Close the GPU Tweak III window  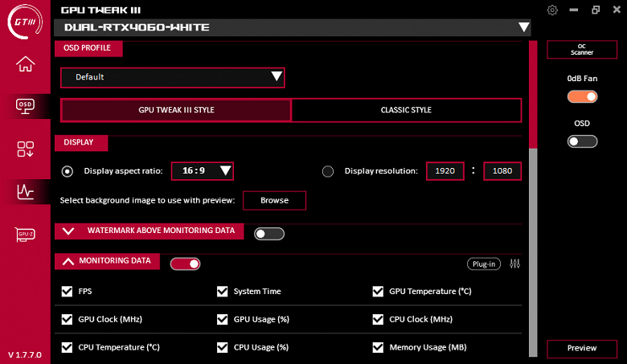[x=617, y=10]
